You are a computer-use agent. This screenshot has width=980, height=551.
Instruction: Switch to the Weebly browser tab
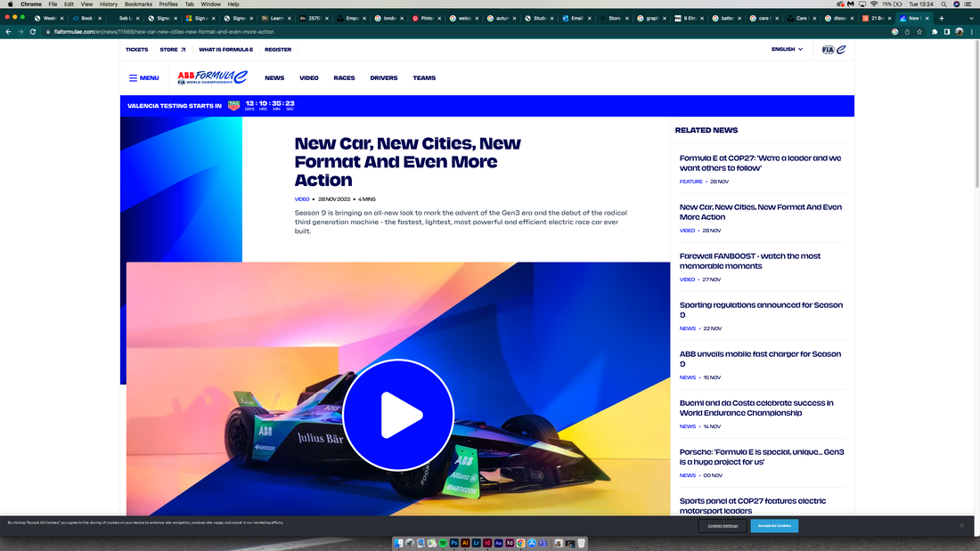click(x=47, y=18)
